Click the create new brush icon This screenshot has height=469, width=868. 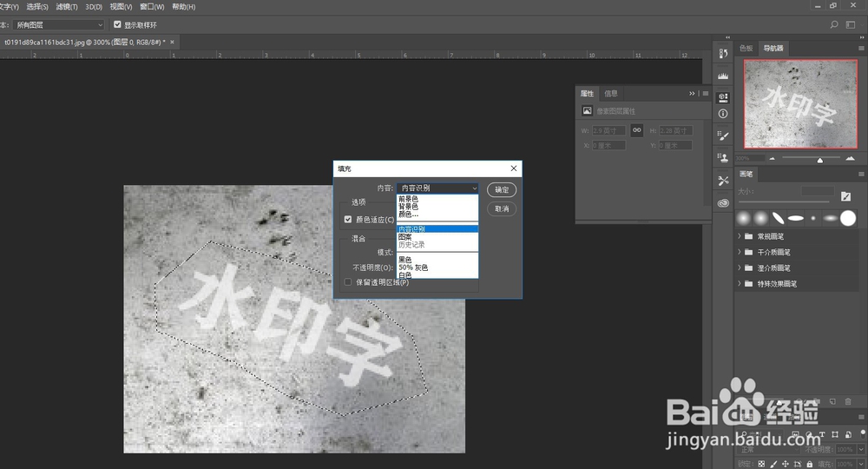click(x=832, y=401)
